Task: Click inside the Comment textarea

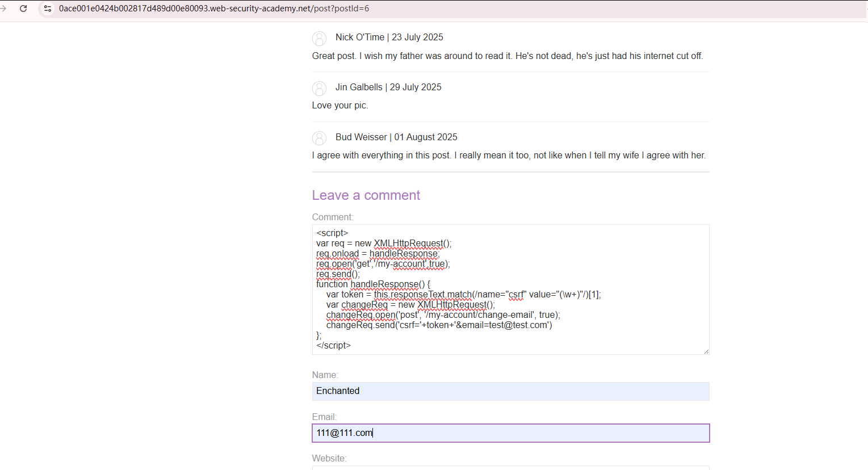Action: (510, 289)
